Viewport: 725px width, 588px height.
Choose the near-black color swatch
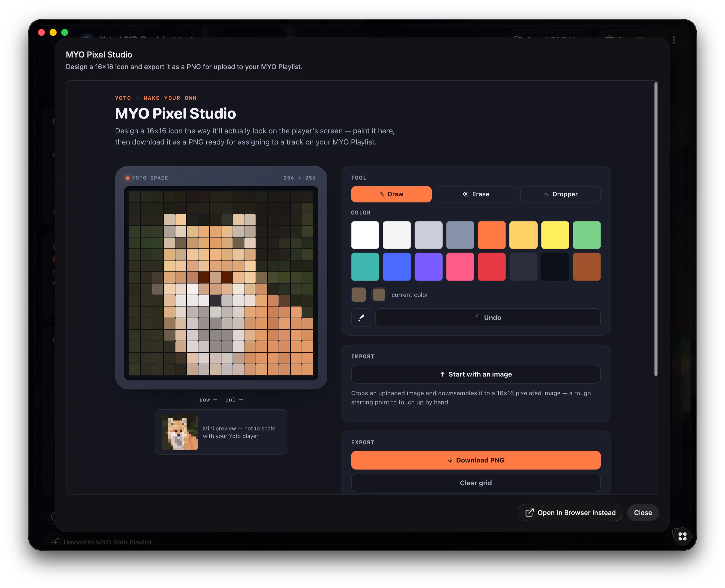point(555,266)
